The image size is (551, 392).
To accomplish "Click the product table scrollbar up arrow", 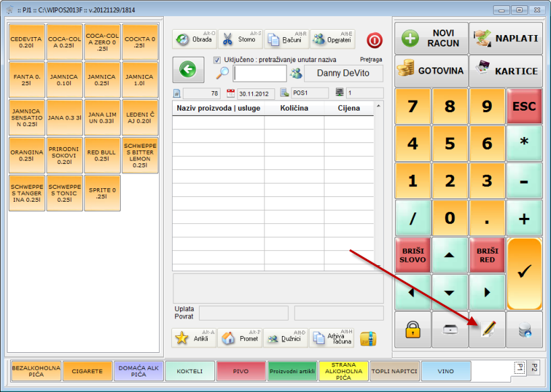I will (378, 106).
